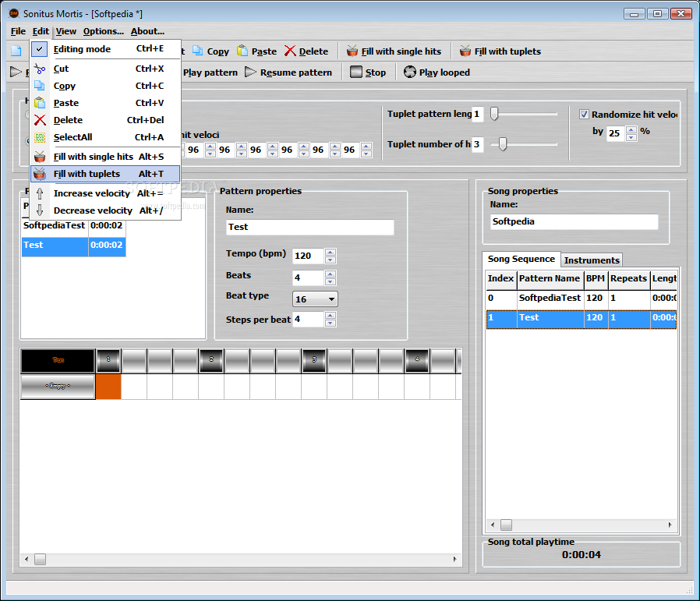Viewport: 700px width, 601px height.
Task: Click the orange active step cell
Action: (108, 386)
